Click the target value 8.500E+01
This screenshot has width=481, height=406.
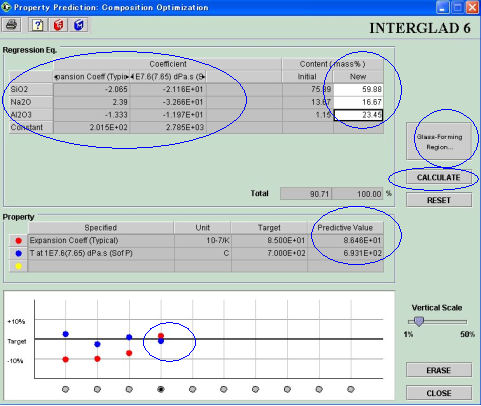coord(269,240)
